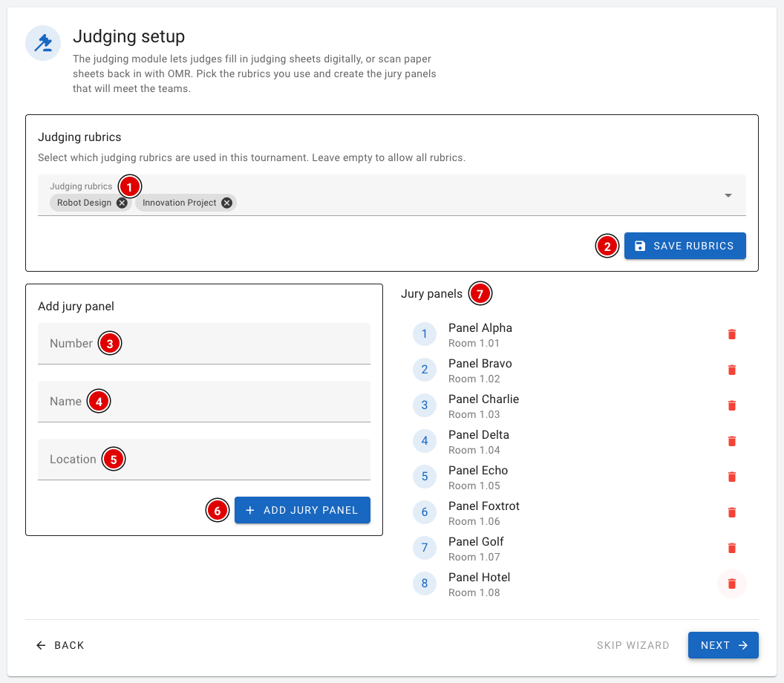
Task: Click the number 3 badge of Panel Charlie
Action: (x=425, y=405)
